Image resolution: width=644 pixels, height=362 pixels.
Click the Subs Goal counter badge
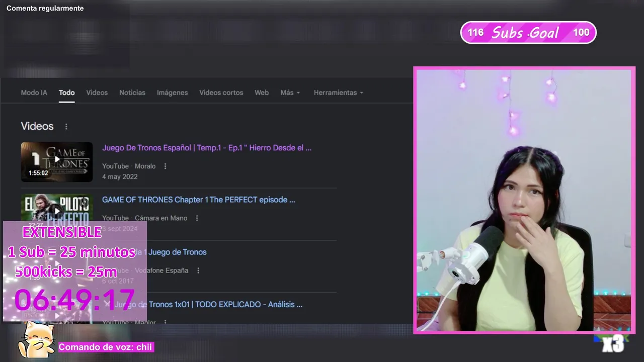coord(528,33)
